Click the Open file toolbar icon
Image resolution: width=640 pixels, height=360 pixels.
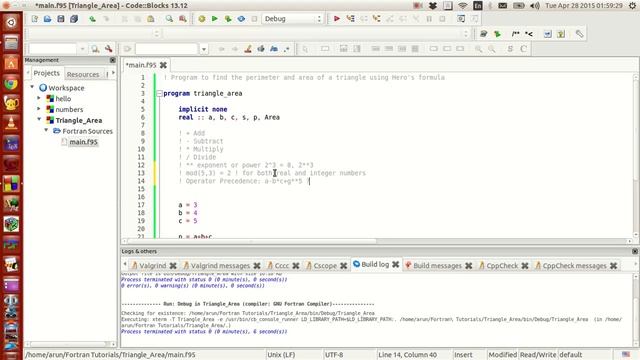(48, 19)
